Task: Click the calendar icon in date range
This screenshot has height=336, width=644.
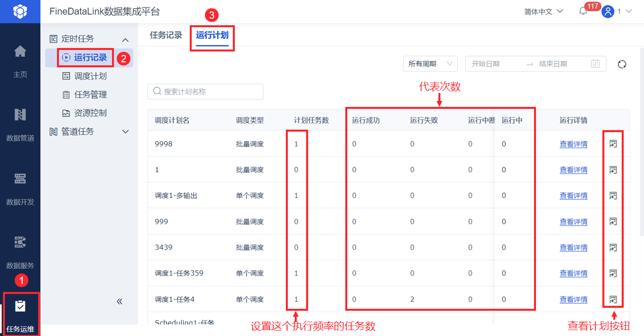Action: [x=595, y=64]
